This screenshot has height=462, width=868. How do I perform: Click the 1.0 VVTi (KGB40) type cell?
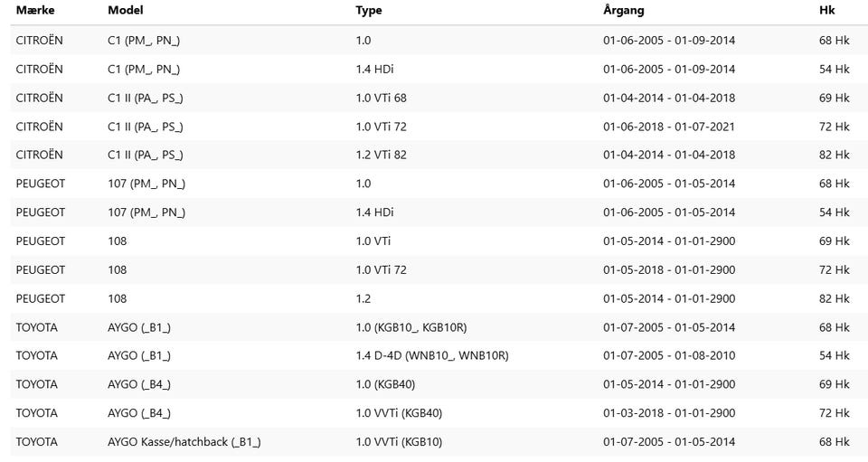(x=399, y=413)
